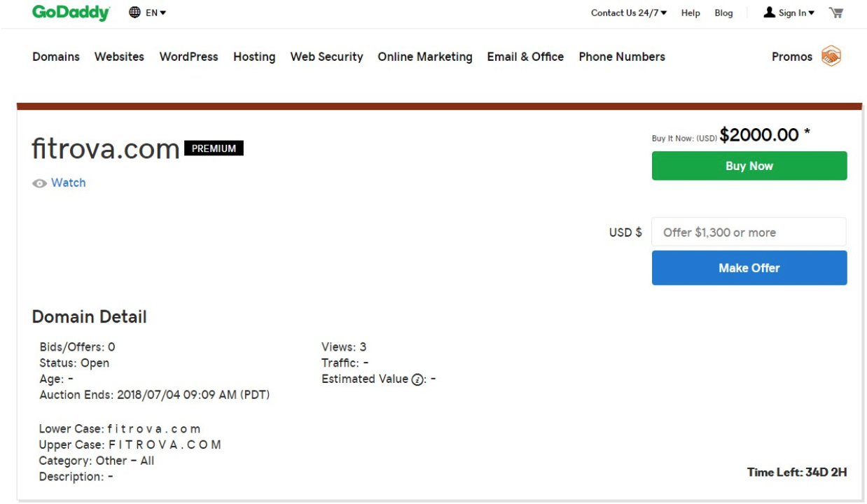Click the GoDaddy logo
Image resolution: width=867 pixels, height=504 pixels.
71,13
